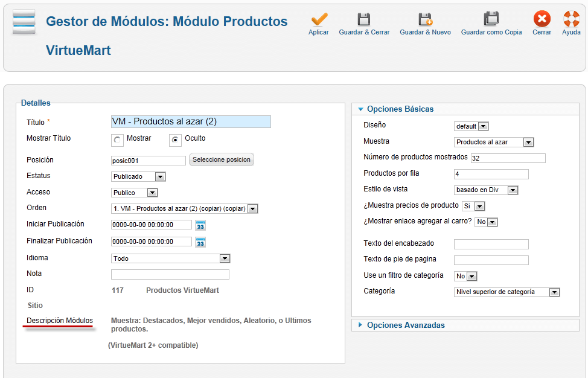588x378 pixels.
Task: Click the Guardar & Nuevo disk icon
Action: [425, 19]
